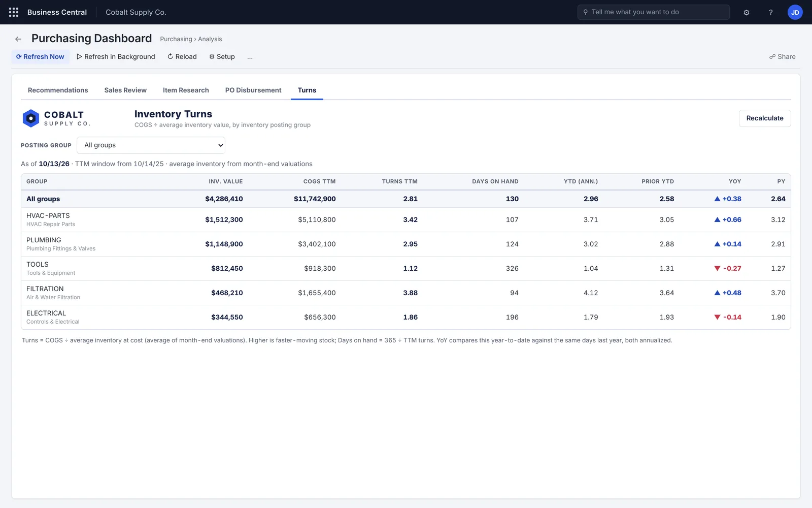Show more actions ellipsis menu

click(x=250, y=57)
